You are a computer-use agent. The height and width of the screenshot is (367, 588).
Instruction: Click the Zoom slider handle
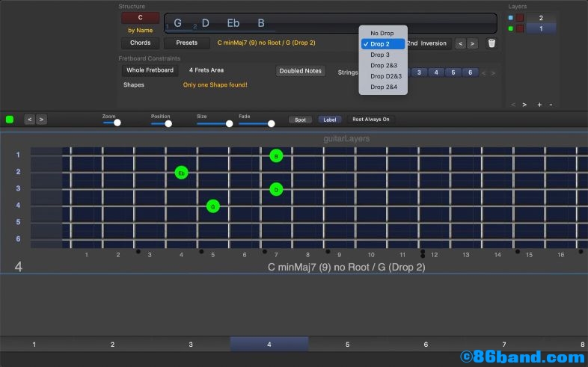tap(117, 123)
